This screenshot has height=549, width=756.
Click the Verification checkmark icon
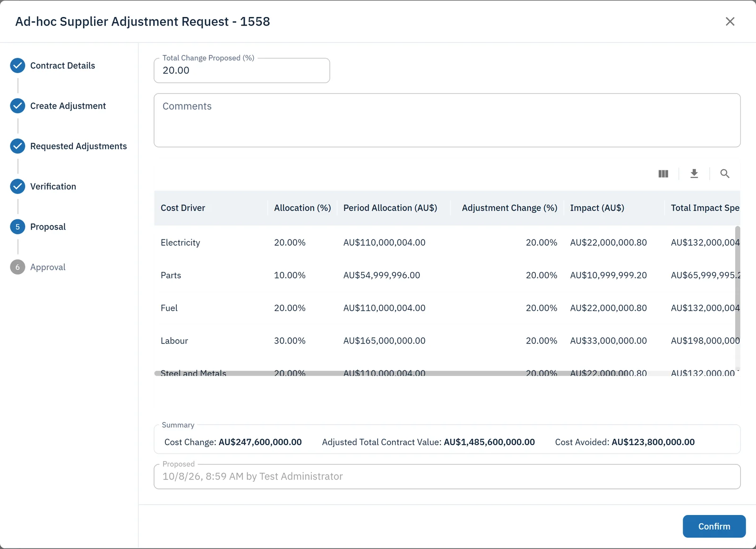tap(17, 187)
